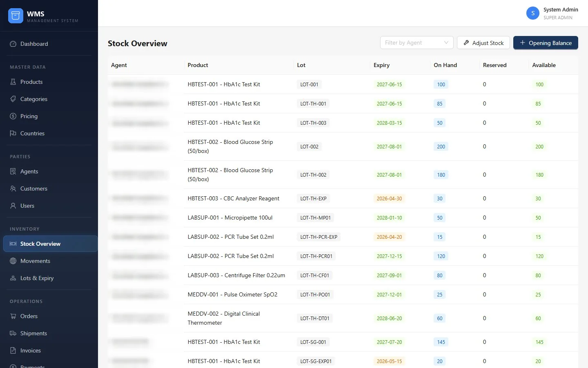Click On Hand value 145
The width and height of the screenshot is (588, 368).
441,342
